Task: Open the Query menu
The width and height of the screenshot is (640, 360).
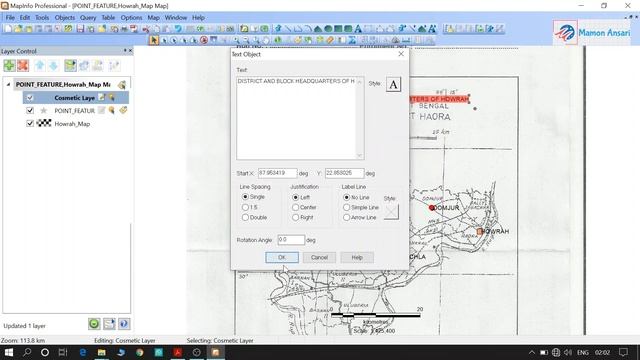Action: coord(88,18)
